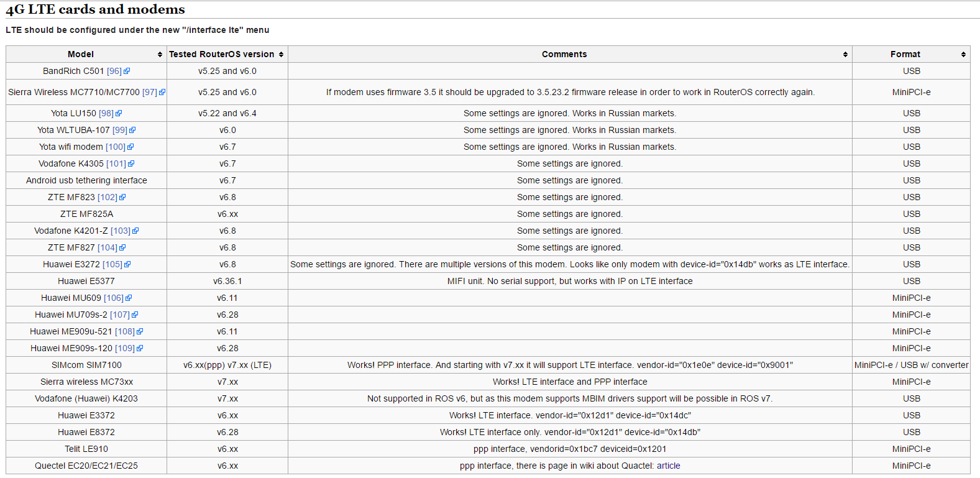The image size is (980, 478).
Task: Follow reference [106] next to Huawei MU609
Action: coord(114,298)
